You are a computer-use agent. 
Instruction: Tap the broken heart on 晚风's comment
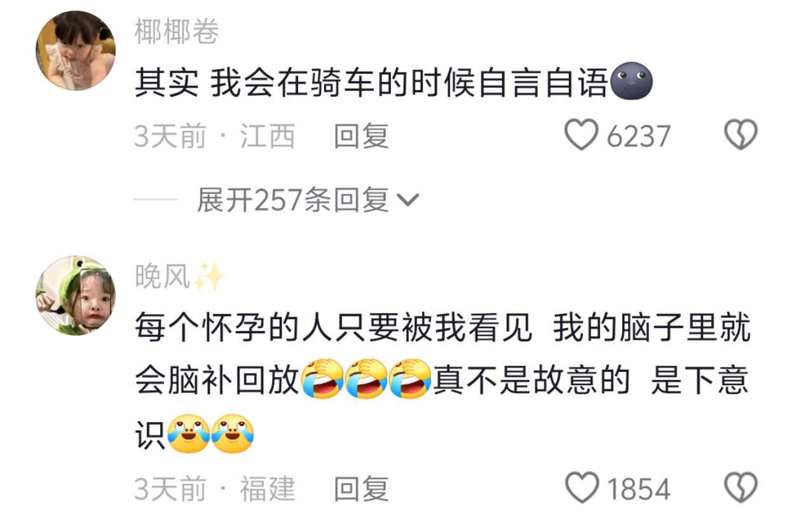tap(741, 488)
